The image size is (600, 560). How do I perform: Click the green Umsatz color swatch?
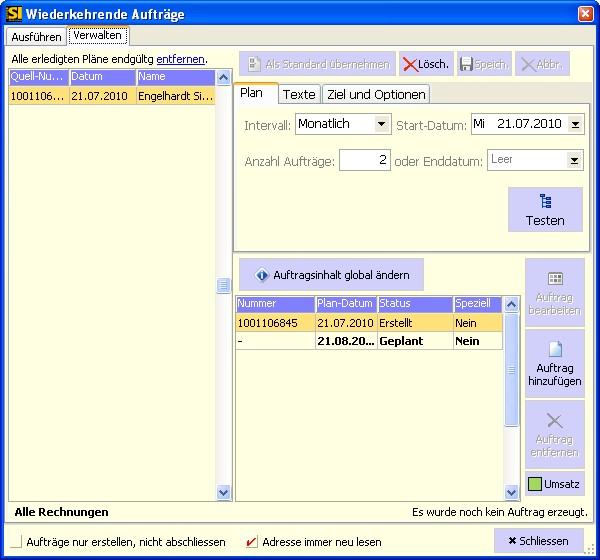click(x=535, y=485)
